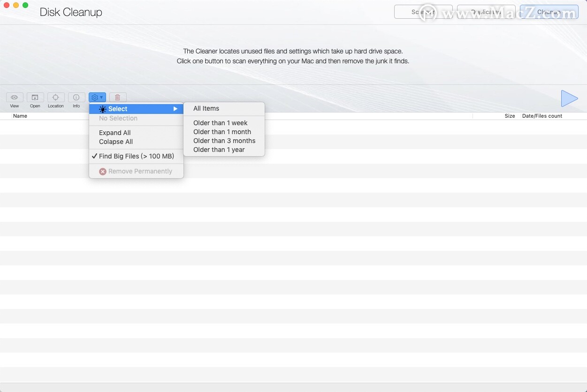Click the Location crosshair icon

coord(56,98)
